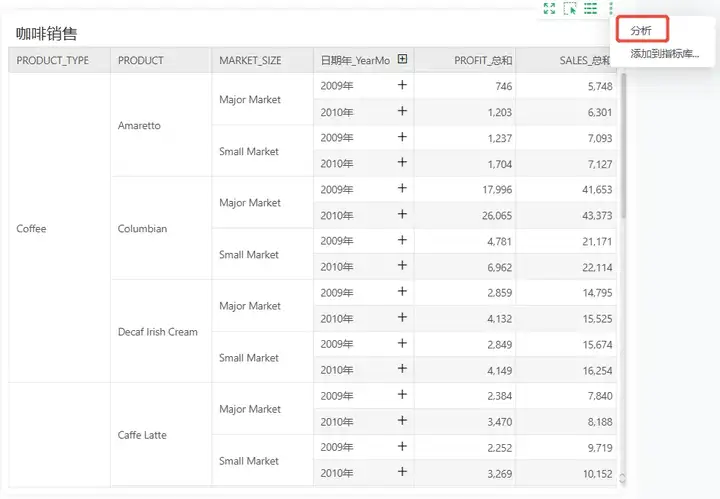Click the 日期年_YearMo column header text
The height and width of the screenshot is (499, 720).
[355, 60]
